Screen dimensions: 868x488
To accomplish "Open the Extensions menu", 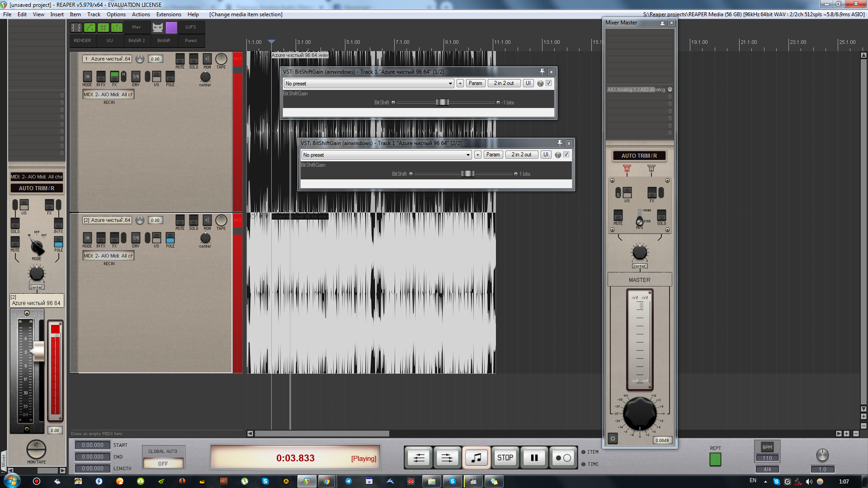I will click(169, 14).
